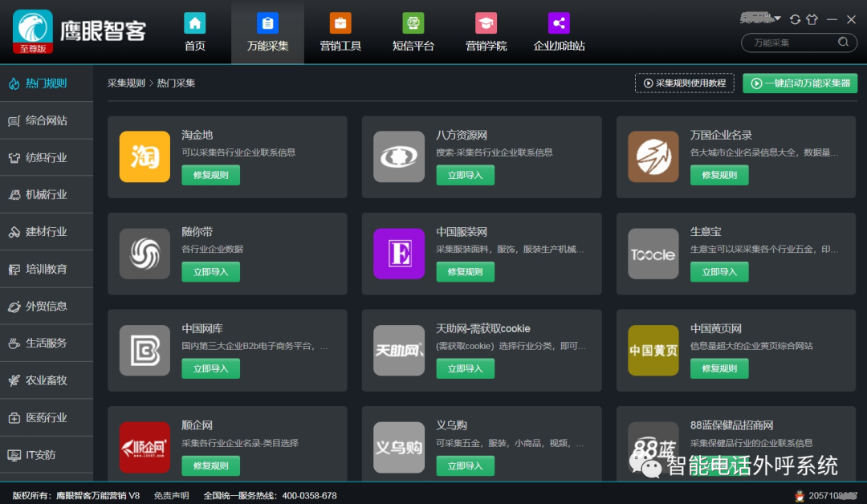The height and width of the screenshot is (504, 867).
Task: Click 修复规则 under 顺企网
Action: tap(210, 465)
